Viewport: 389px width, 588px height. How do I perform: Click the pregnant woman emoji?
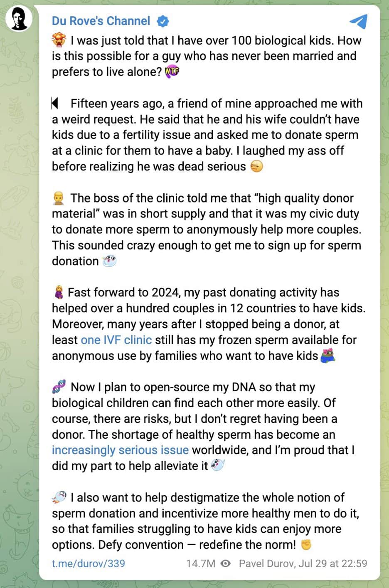pos(59,292)
